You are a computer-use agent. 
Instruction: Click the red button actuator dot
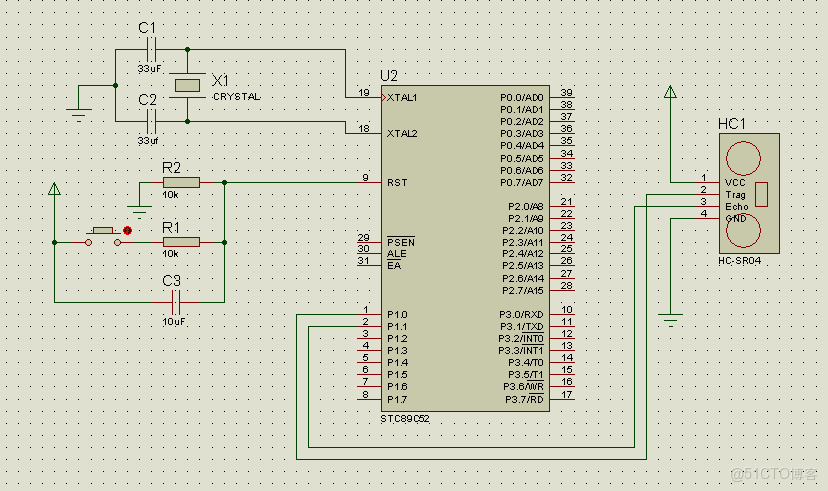(127, 231)
